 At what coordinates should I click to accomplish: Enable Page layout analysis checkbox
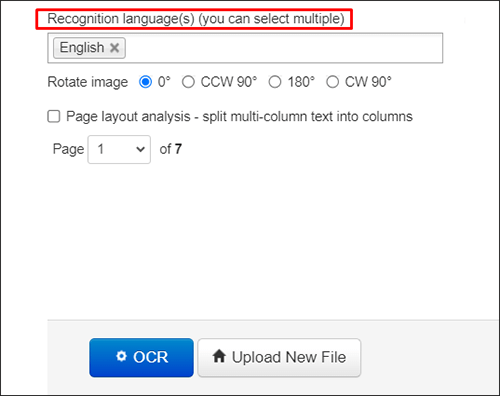coord(54,117)
